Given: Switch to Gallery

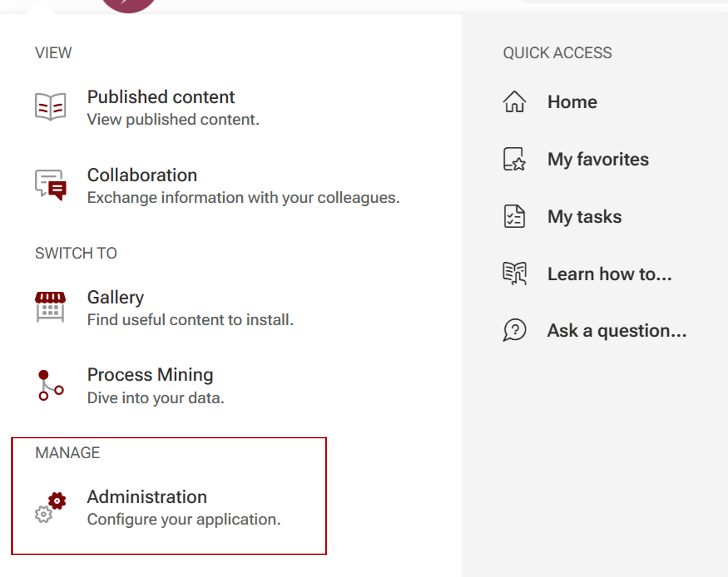Looking at the screenshot, I should pyautogui.click(x=115, y=298).
